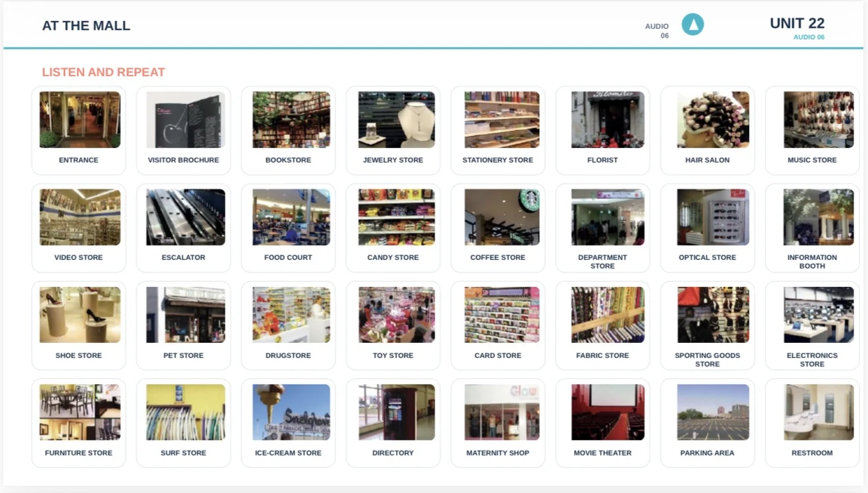This screenshot has height=493, width=868.
Task: Select the Department Store picture card
Action: pyautogui.click(x=602, y=228)
